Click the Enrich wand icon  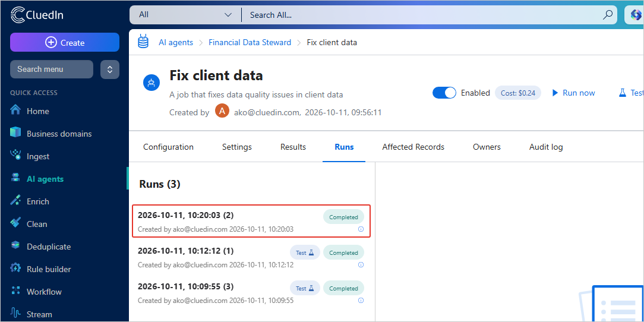click(x=15, y=201)
